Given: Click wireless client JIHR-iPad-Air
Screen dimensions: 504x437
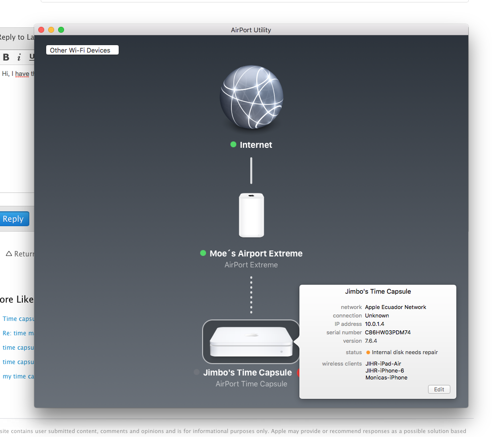Looking at the screenshot, I should (383, 364).
